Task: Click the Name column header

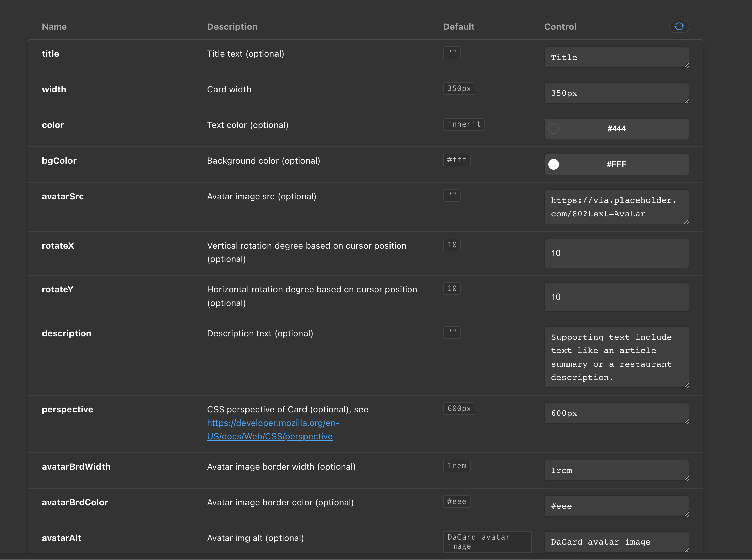Action: tap(54, 26)
